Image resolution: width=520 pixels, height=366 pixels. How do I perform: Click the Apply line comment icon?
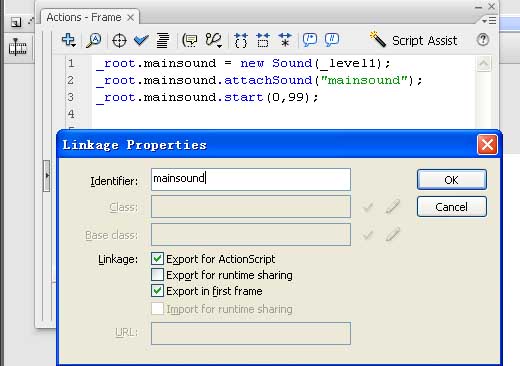(x=332, y=40)
